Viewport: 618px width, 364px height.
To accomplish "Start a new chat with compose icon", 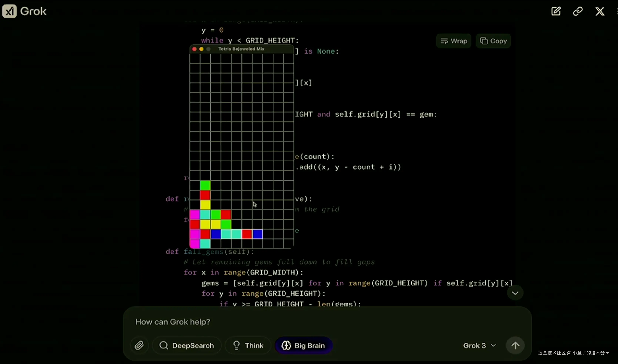I will tap(556, 11).
